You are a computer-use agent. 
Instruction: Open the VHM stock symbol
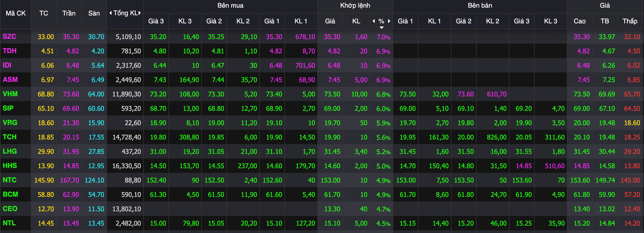click(x=10, y=94)
